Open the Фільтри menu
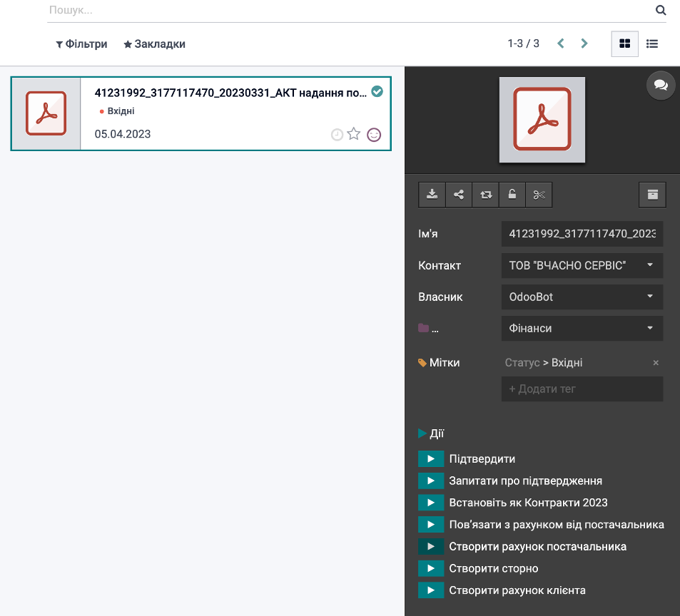This screenshot has height=616, width=680. (81, 44)
